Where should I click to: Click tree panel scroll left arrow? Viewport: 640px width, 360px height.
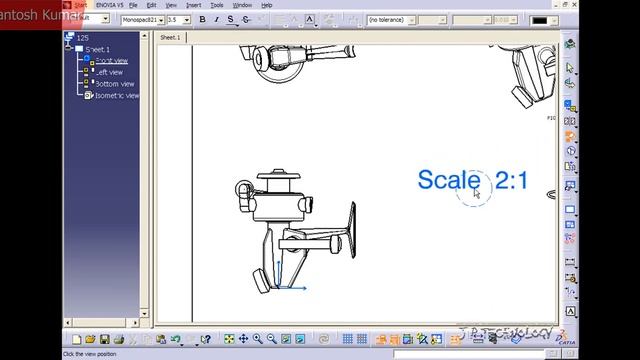click(x=68, y=322)
